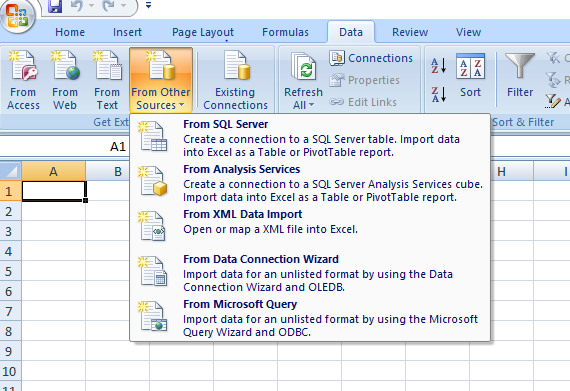Expand the Refresh All dropdown arrow
Image resolution: width=570 pixels, height=391 pixels.
pyautogui.click(x=312, y=105)
